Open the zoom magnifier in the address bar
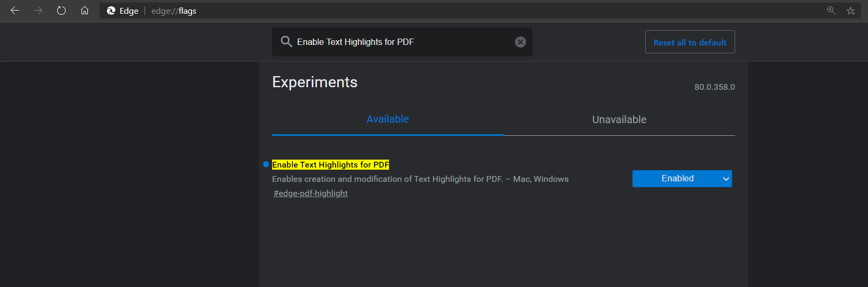This screenshot has width=868, height=287. coord(831,11)
